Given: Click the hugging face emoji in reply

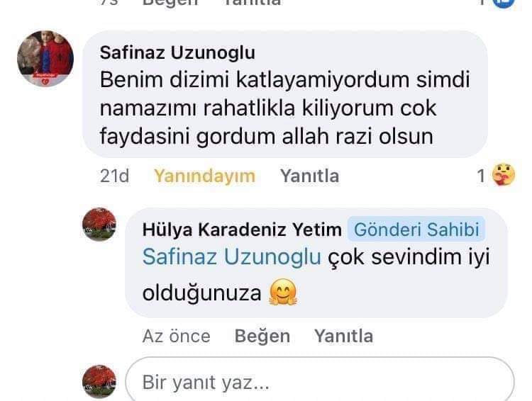Looking at the screenshot, I should click(x=282, y=292).
